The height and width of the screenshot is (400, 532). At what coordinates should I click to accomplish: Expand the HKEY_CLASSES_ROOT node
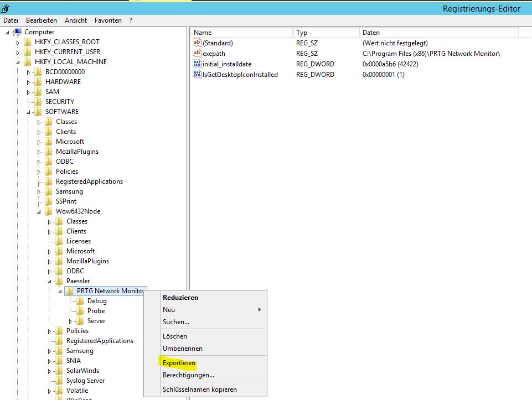tap(18, 43)
